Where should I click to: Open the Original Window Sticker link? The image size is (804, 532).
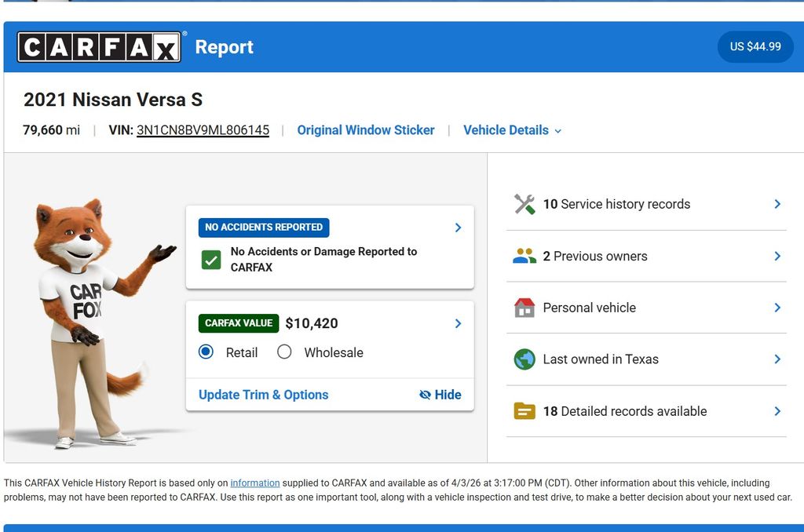[x=366, y=130]
